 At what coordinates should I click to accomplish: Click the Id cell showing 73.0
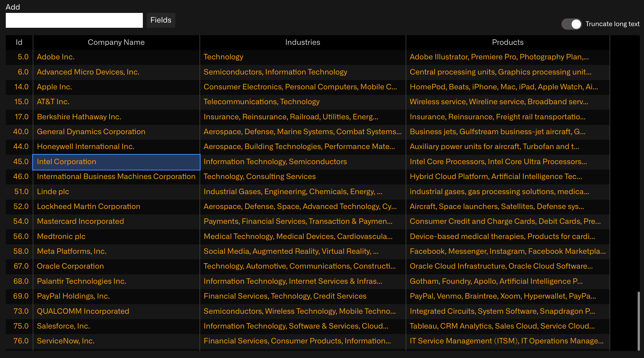pos(20,311)
